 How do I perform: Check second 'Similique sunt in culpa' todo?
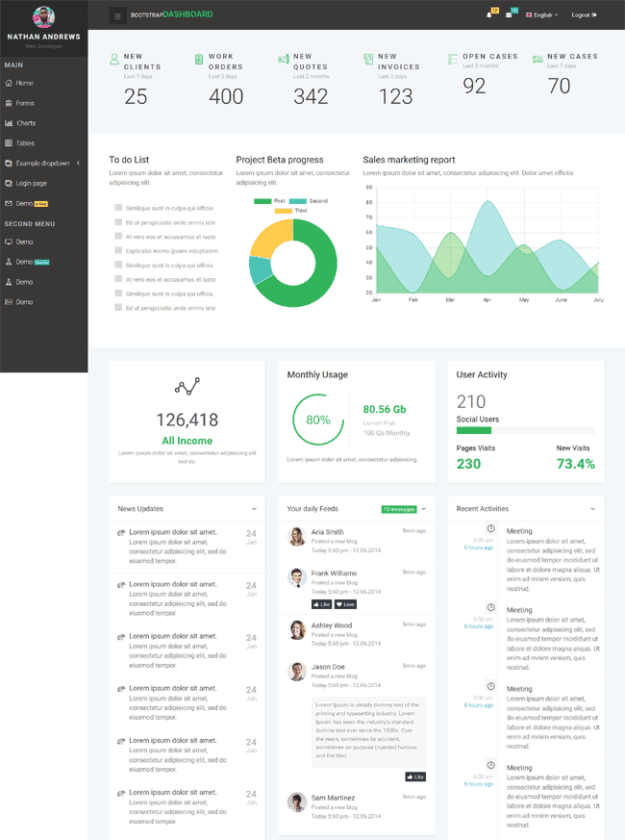(118, 265)
